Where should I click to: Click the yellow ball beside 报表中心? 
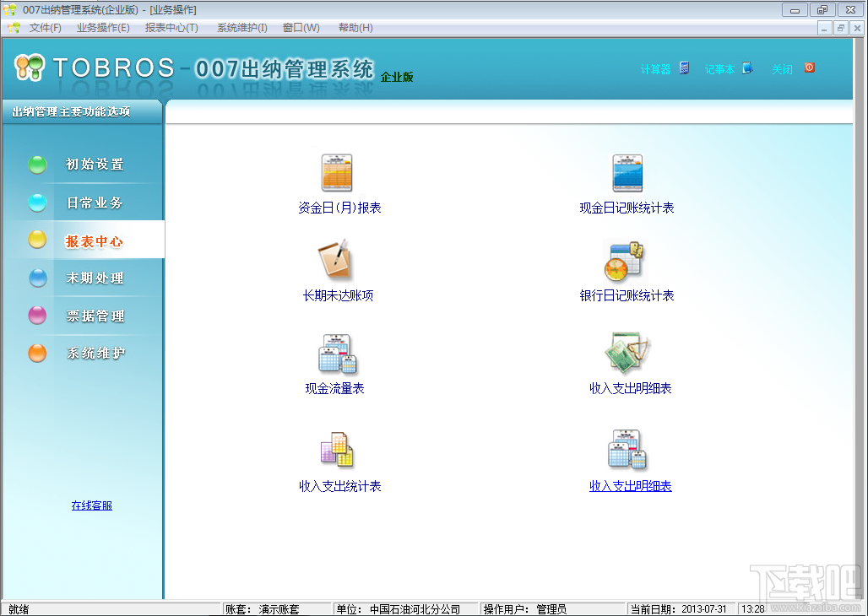pyautogui.click(x=38, y=240)
